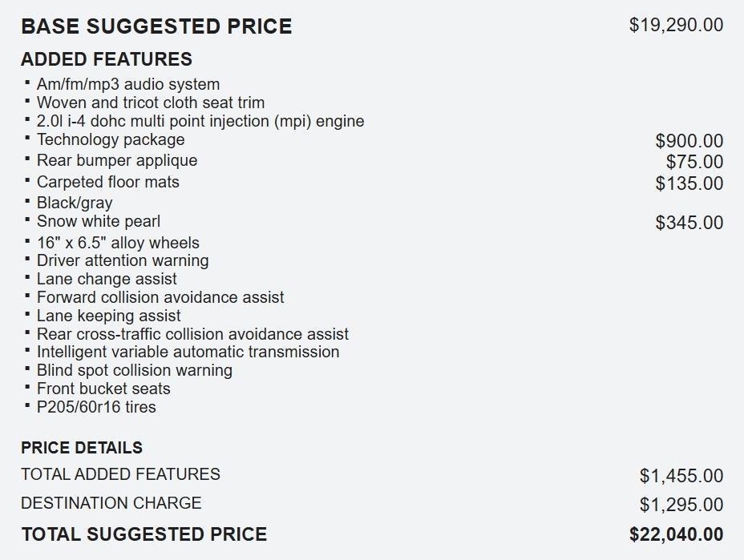
Task: Click the Base Suggested Price heading
Action: coord(156,26)
